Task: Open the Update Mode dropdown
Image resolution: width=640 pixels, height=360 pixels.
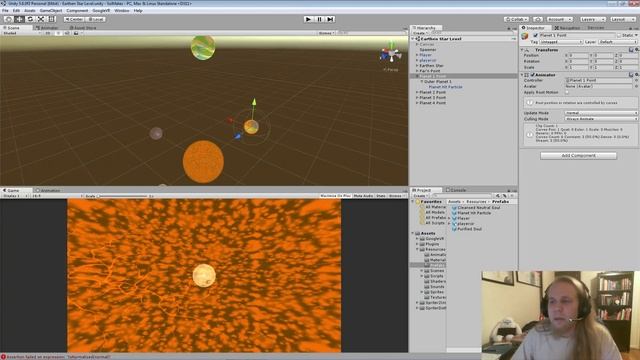Action: tap(601, 113)
